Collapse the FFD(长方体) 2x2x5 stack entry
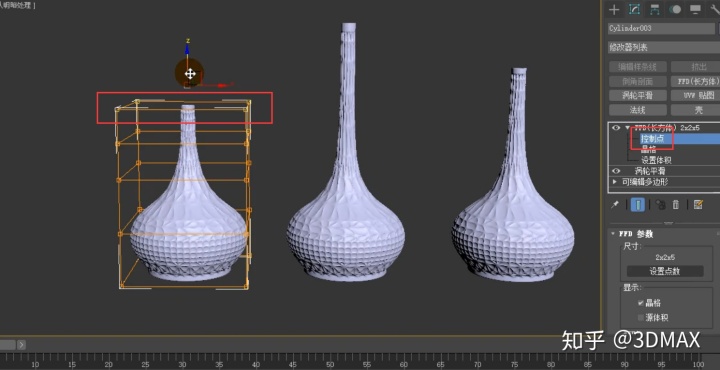The image size is (720, 370). [628, 128]
